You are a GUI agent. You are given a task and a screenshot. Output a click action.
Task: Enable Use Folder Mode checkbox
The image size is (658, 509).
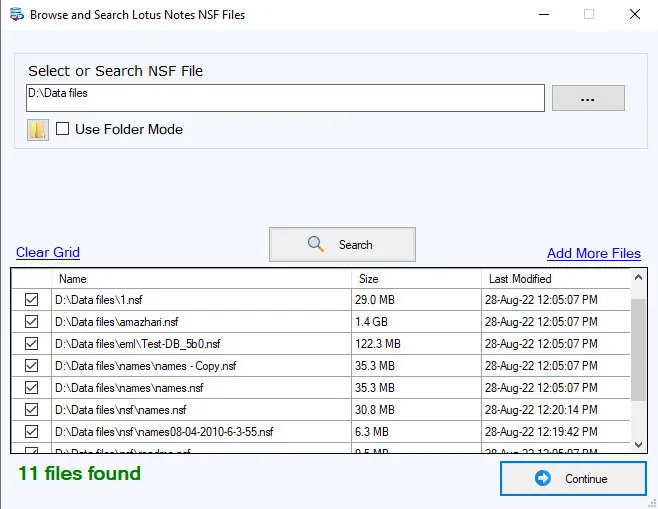63,128
